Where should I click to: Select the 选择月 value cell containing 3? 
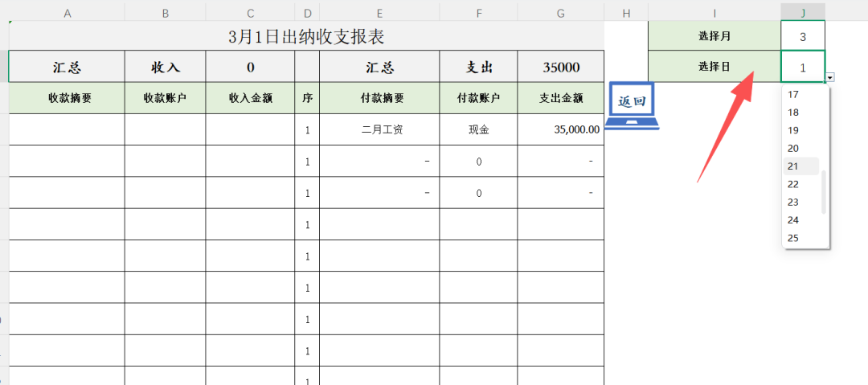click(x=802, y=36)
